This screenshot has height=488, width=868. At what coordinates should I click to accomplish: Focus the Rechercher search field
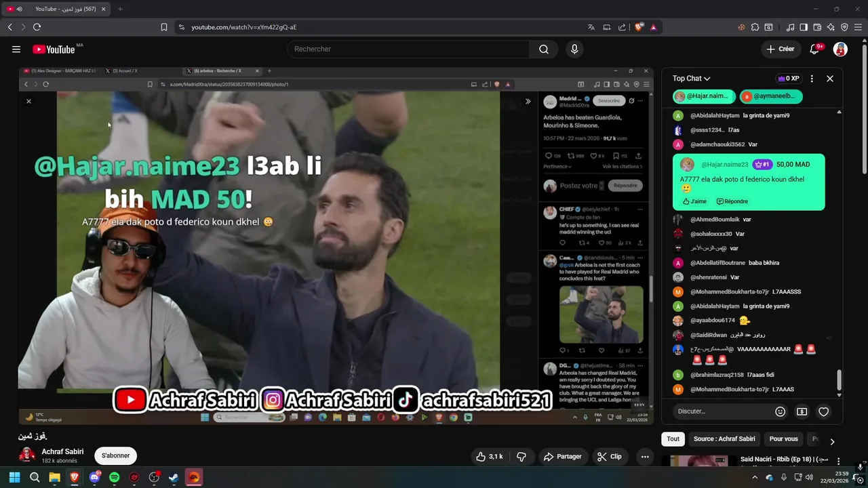point(409,49)
